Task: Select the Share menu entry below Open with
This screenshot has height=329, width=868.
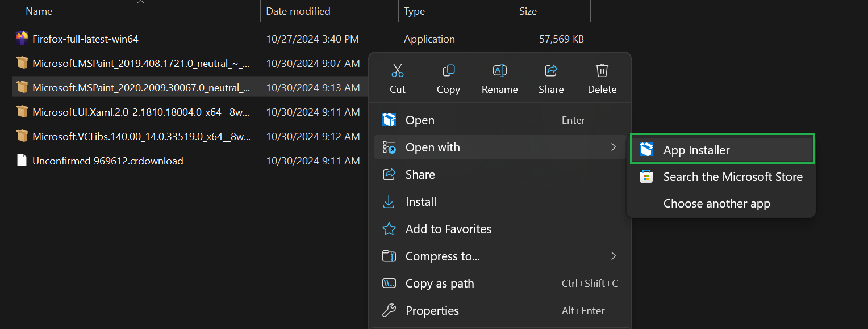Action: 500,174
